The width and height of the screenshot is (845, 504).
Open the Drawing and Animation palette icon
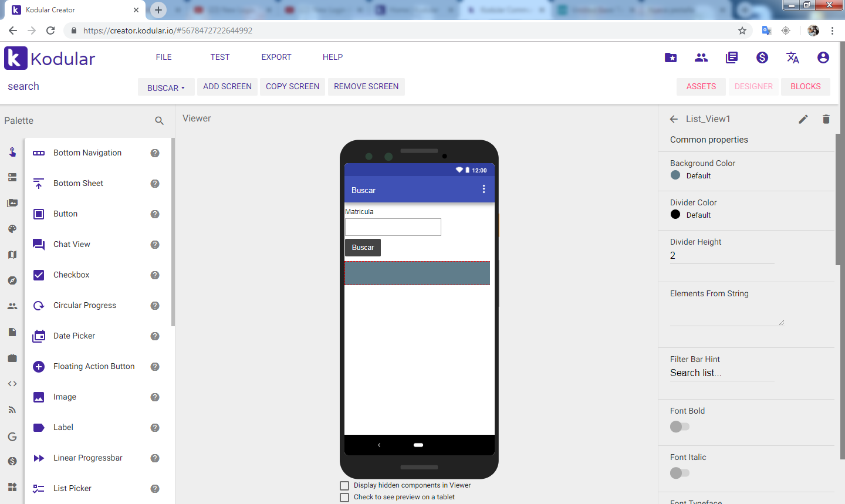(12, 229)
